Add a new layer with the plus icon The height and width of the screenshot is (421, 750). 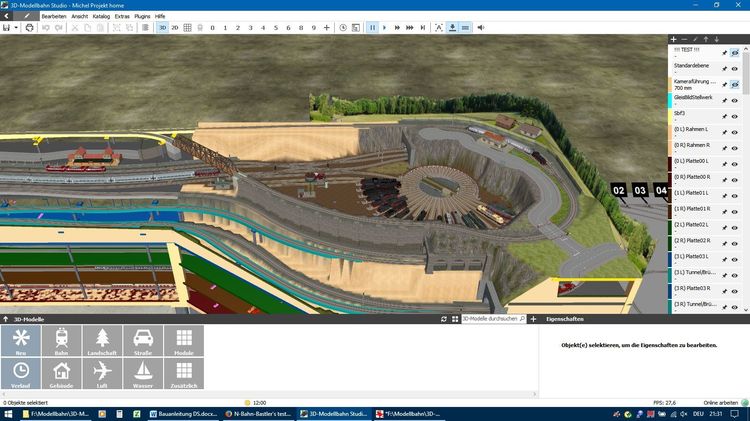tap(673, 39)
